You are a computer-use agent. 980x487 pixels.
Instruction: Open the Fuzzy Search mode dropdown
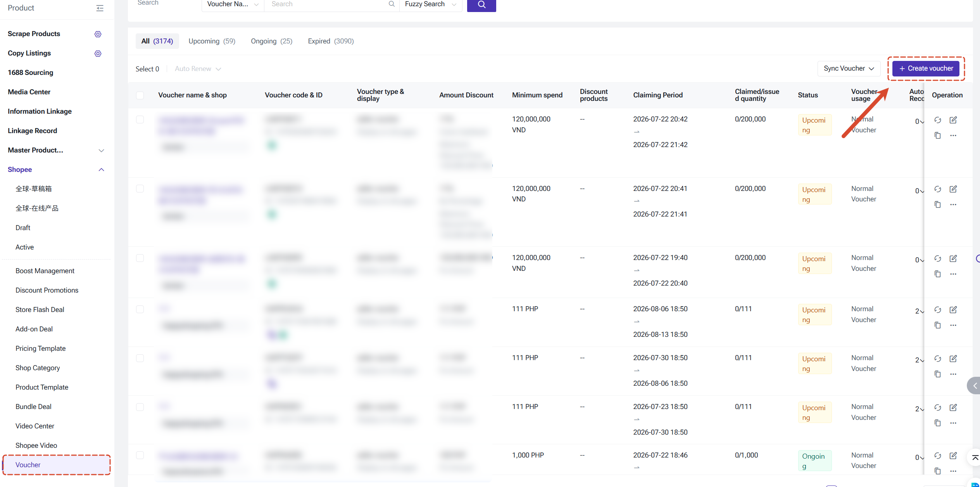point(431,4)
